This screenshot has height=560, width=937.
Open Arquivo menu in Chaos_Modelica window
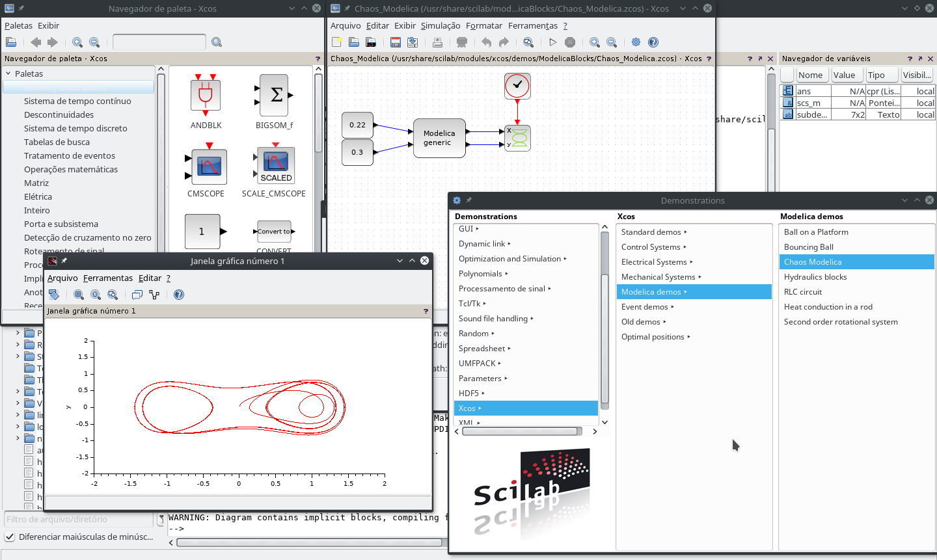pos(346,25)
